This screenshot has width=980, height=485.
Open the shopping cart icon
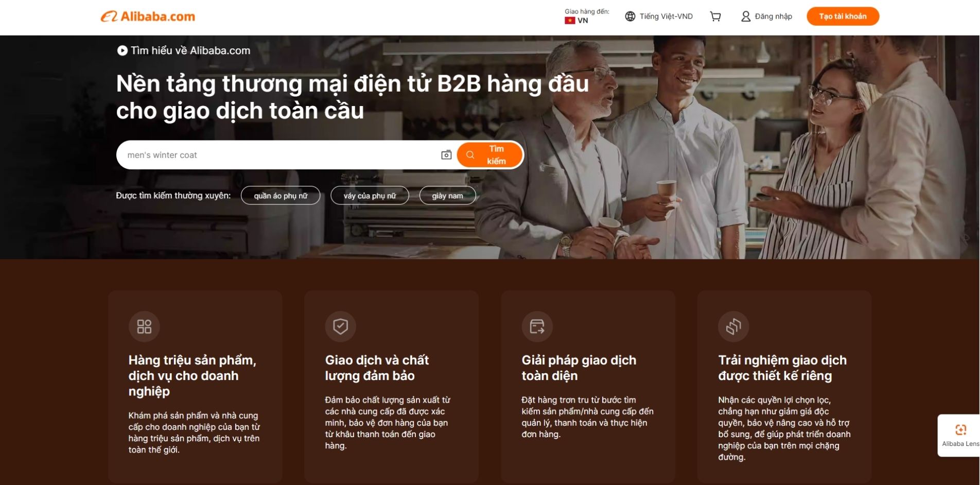point(715,16)
